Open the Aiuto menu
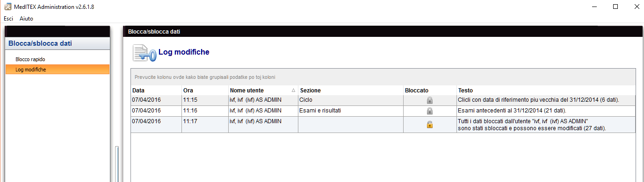Screen dimensions: 644x182 click(x=26, y=19)
